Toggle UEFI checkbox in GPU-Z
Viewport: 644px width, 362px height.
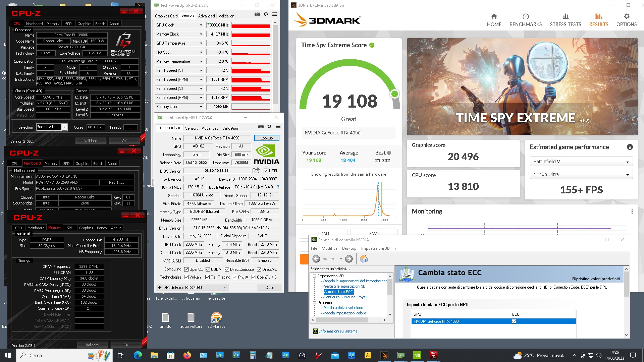click(266, 171)
